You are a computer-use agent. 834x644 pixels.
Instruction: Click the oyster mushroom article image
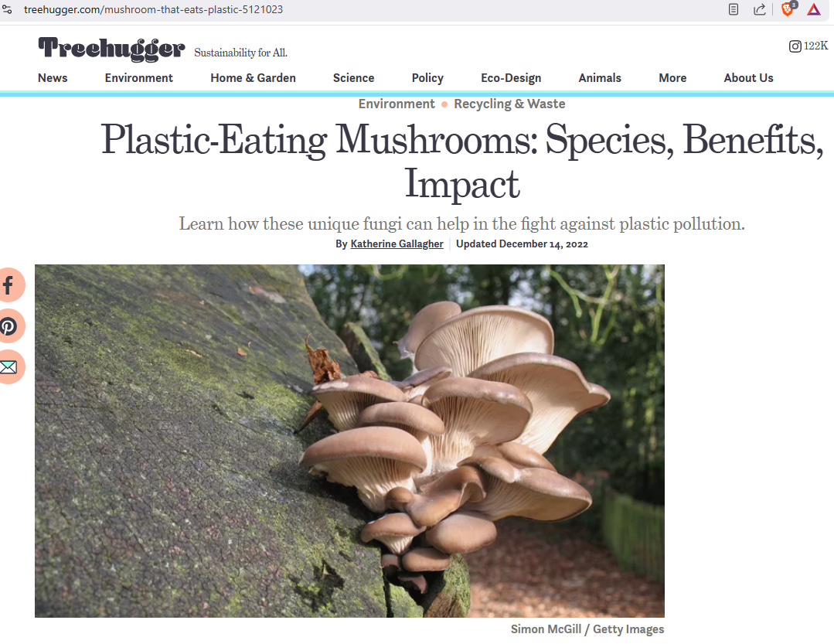(x=349, y=441)
